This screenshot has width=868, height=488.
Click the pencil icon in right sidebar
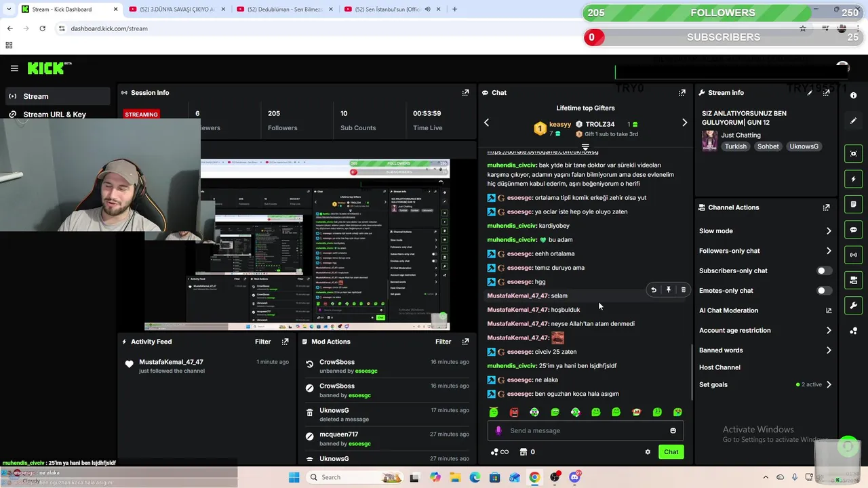(853, 121)
